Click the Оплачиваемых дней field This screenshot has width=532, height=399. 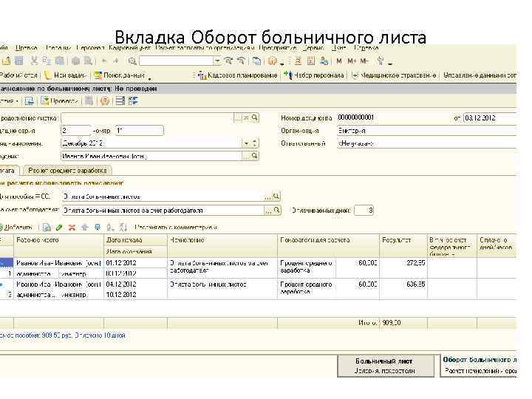[364, 211]
